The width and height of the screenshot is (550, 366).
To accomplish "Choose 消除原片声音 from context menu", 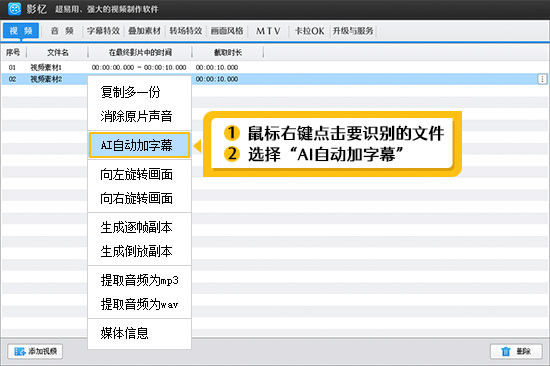I will 140,116.
